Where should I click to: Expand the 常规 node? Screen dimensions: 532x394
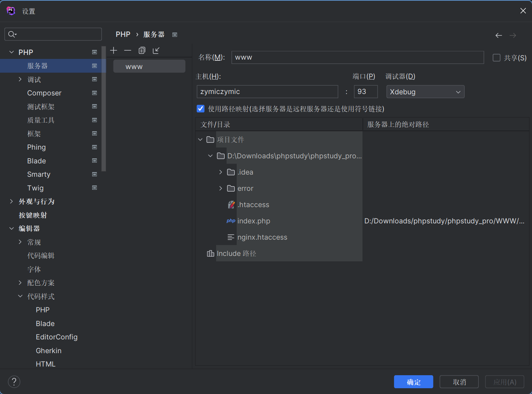20,242
